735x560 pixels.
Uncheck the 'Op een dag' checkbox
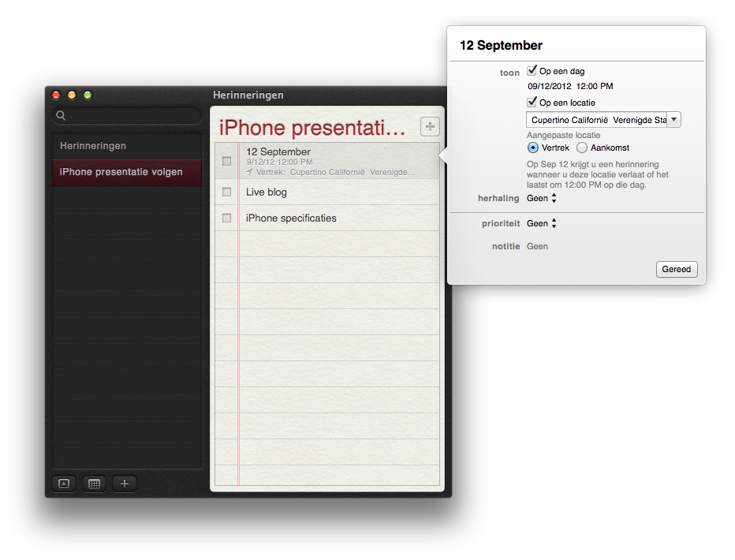click(532, 71)
